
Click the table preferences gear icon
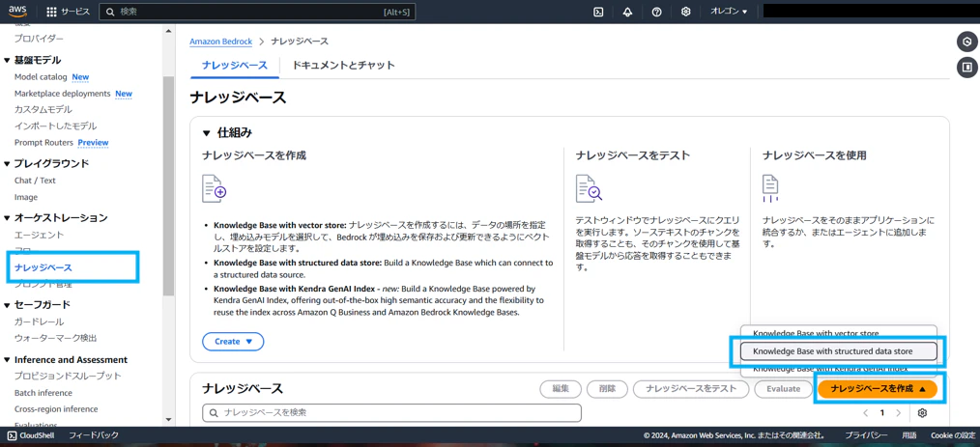click(x=923, y=412)
